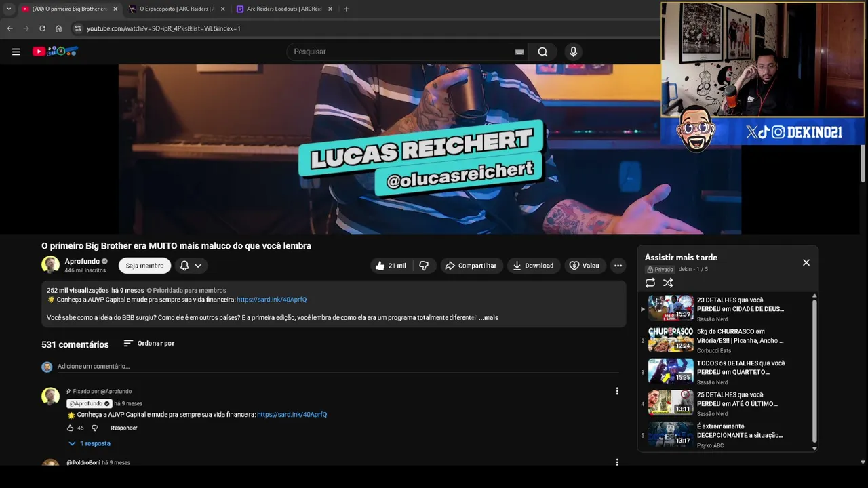Go to YouTube home via logo

coord(55,52)
